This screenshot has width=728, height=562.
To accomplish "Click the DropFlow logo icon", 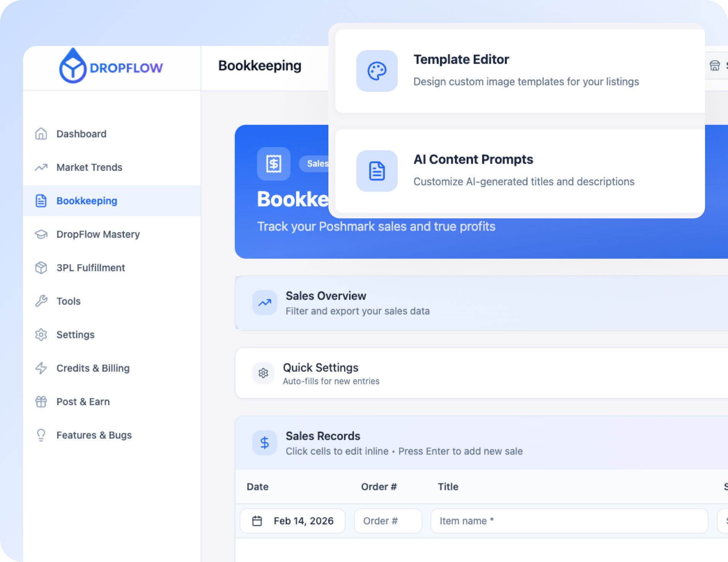I will pyautogui.click(x=73, y=66).
